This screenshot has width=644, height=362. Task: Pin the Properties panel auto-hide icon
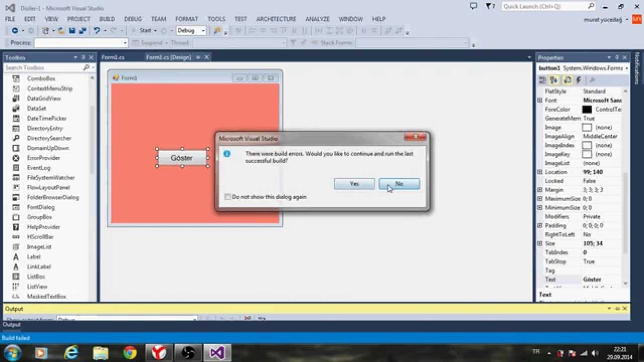tap(617, 57)
